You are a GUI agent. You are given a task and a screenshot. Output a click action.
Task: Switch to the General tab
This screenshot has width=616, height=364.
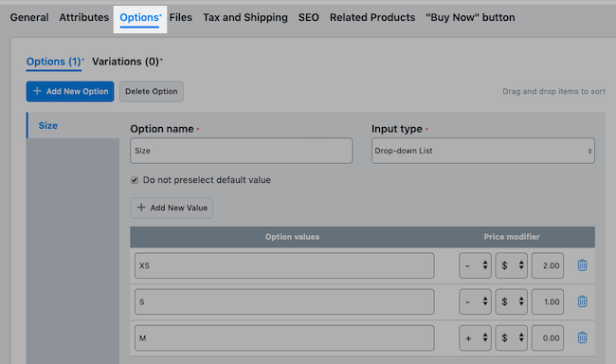[x=29, y=17]
